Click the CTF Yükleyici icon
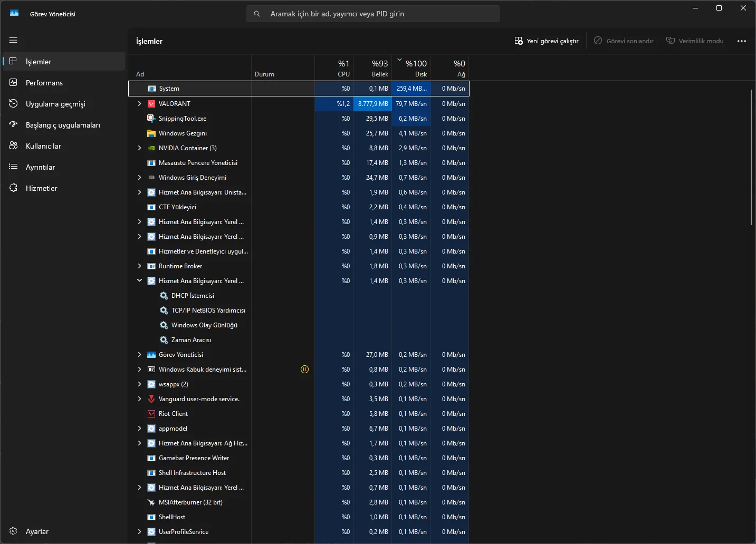This screenshot has height=544, width=756. 151,207
